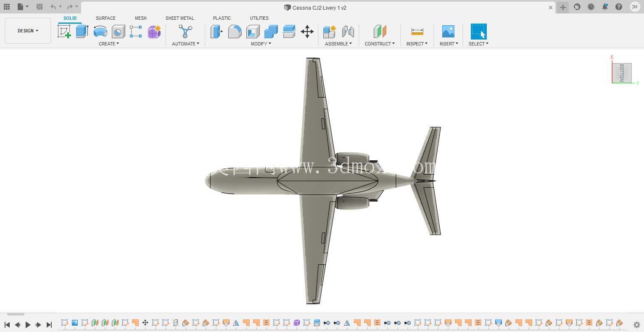Select the Combine tool
This screenshot has width=644, height=332.
tap(271, 32)
